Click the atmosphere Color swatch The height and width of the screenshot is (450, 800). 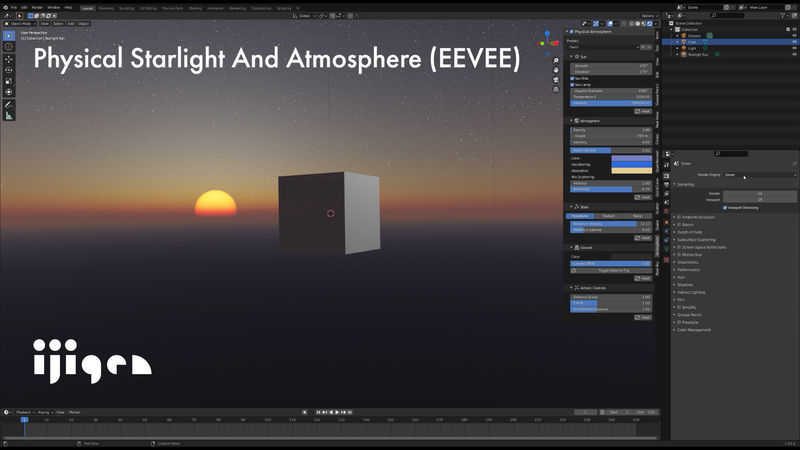click(632, 158)
